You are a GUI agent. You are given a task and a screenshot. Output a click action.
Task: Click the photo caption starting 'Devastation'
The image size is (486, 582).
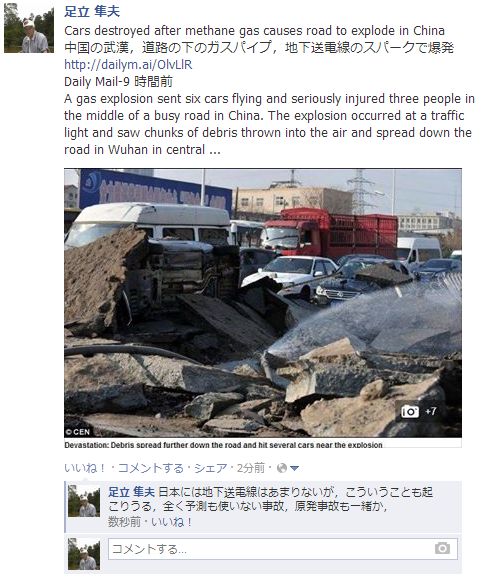click(x=223, y=445)
